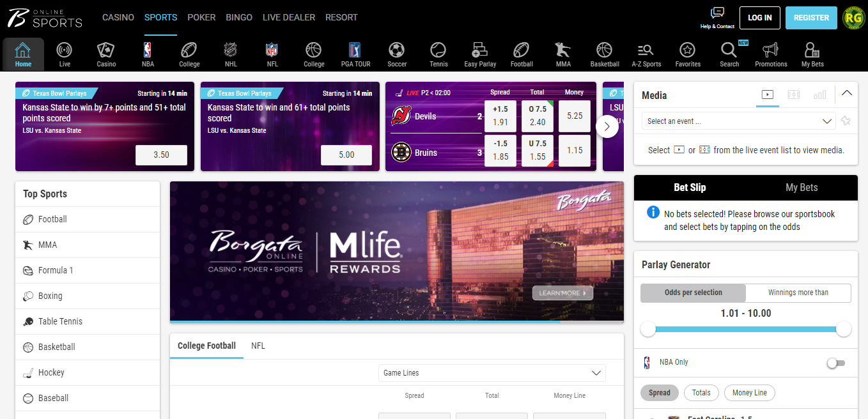Expand the Game Lines dropdown
Viewport: 868px width, 419px height.
point(492,372)
